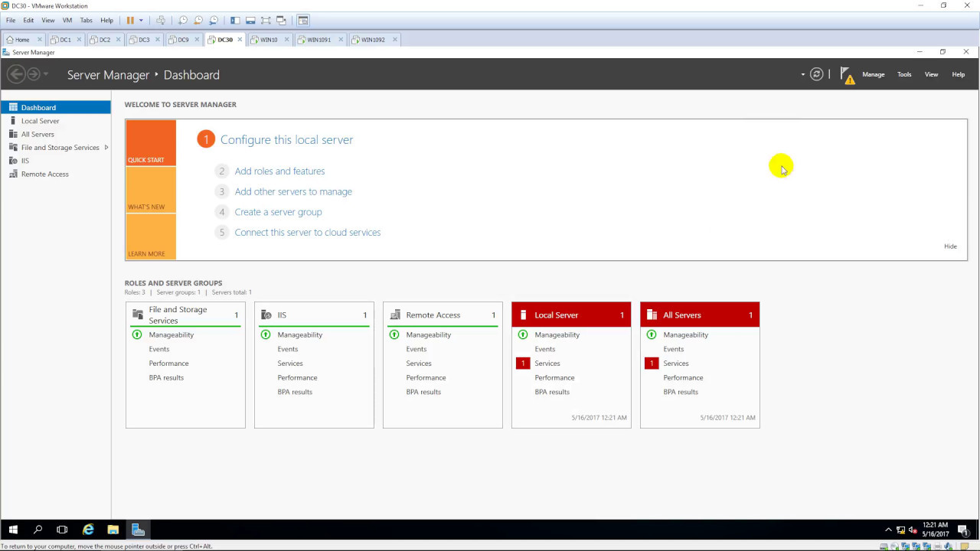Open VMware VM menu
The height and width of the screenshot is (551, 980).
(67, 20)
